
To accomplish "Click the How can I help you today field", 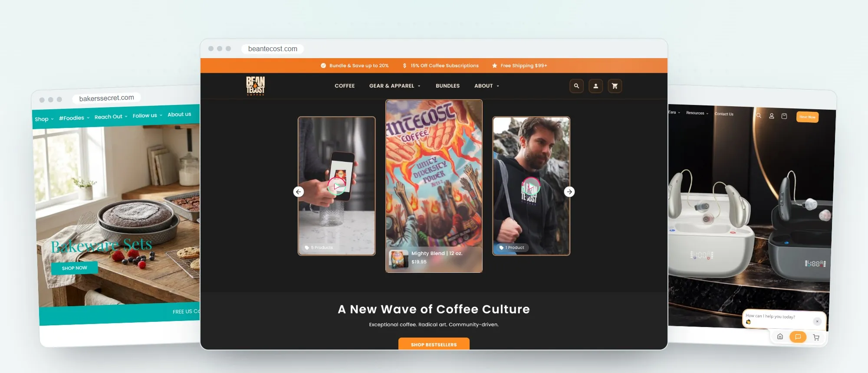I will [777, 319].
